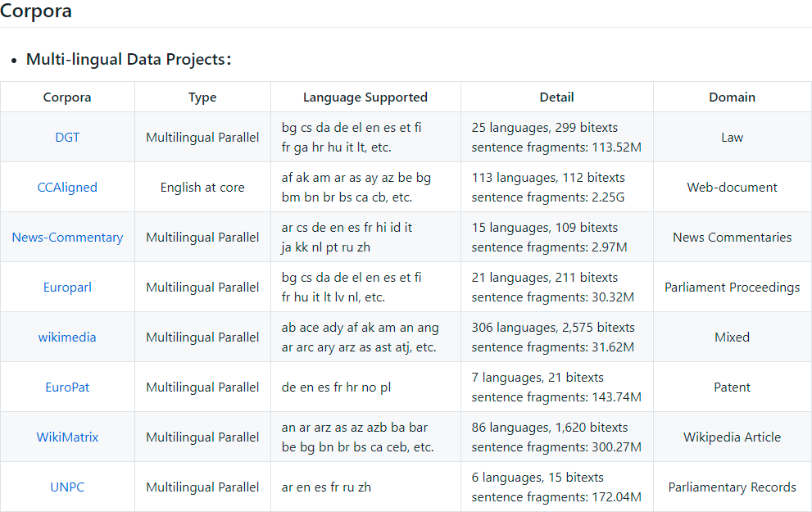
Task: Visit the wikimedia corpus link
Action: click(x=67, y=337)
